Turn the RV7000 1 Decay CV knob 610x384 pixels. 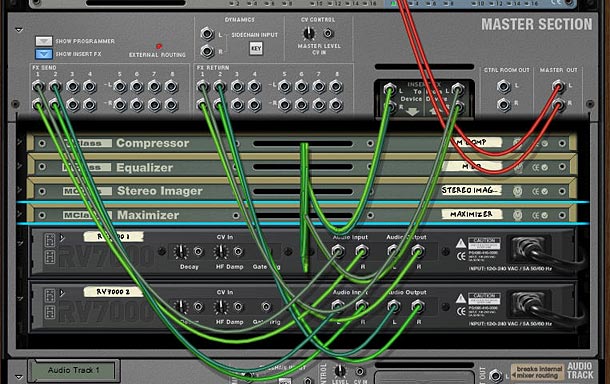click(x=181, y=252)
